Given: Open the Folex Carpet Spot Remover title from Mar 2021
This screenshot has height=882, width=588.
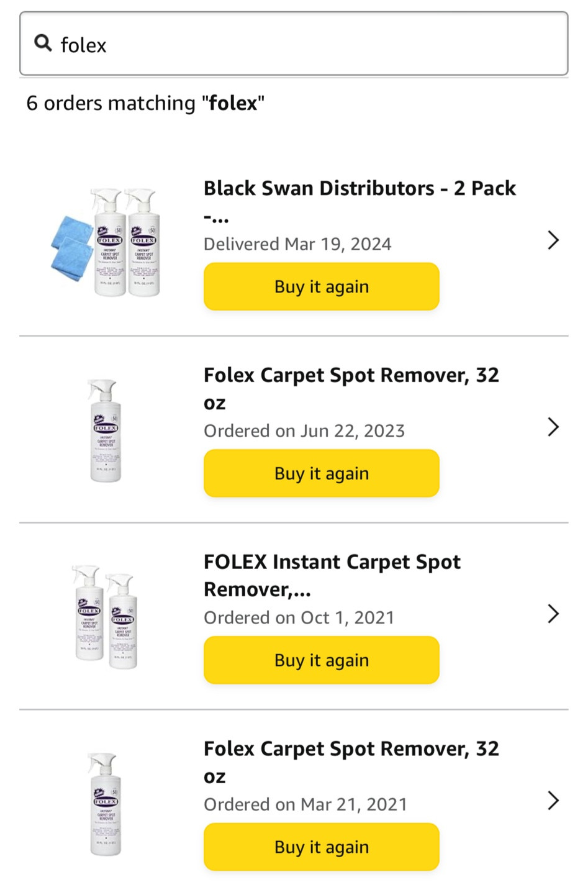Looking at the screenshot, I should point(351,749).
